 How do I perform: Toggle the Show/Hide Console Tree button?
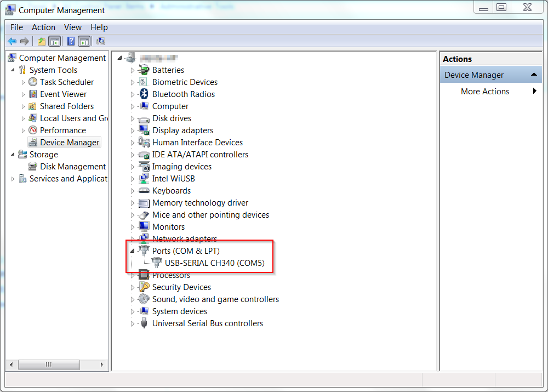54,41
